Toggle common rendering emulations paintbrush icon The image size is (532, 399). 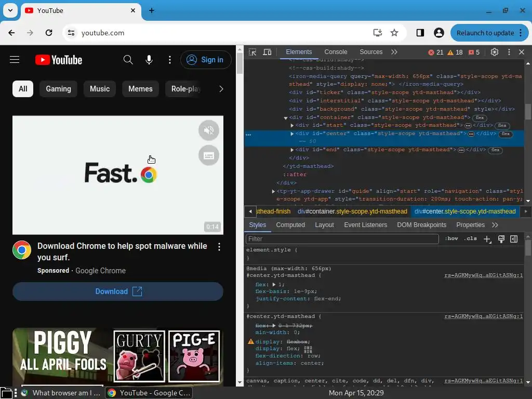pos(501,239)
